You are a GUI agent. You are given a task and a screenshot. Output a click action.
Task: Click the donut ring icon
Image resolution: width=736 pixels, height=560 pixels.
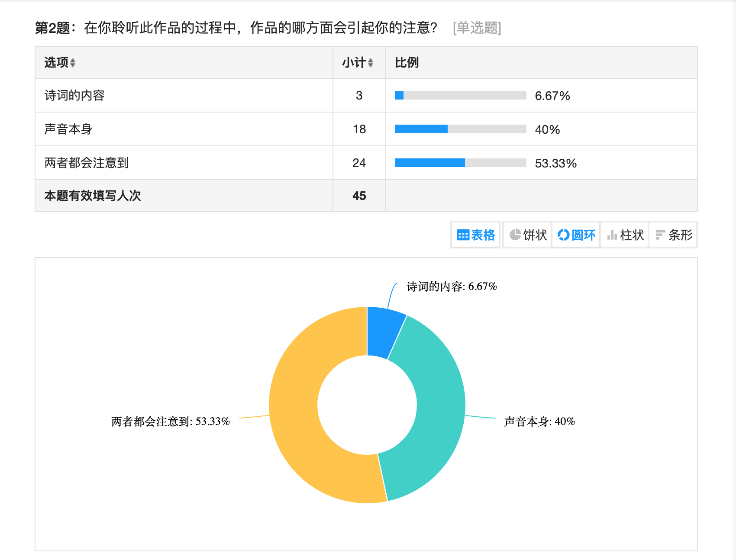563,235
